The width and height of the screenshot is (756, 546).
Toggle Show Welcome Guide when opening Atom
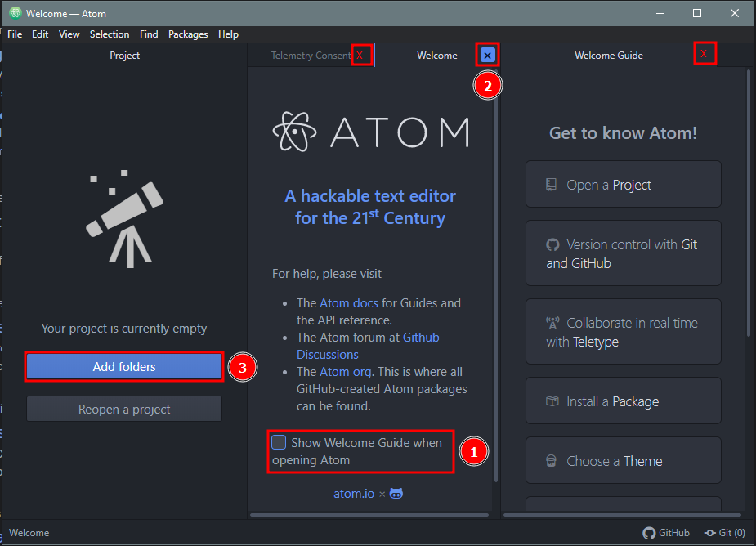(279, 442)
